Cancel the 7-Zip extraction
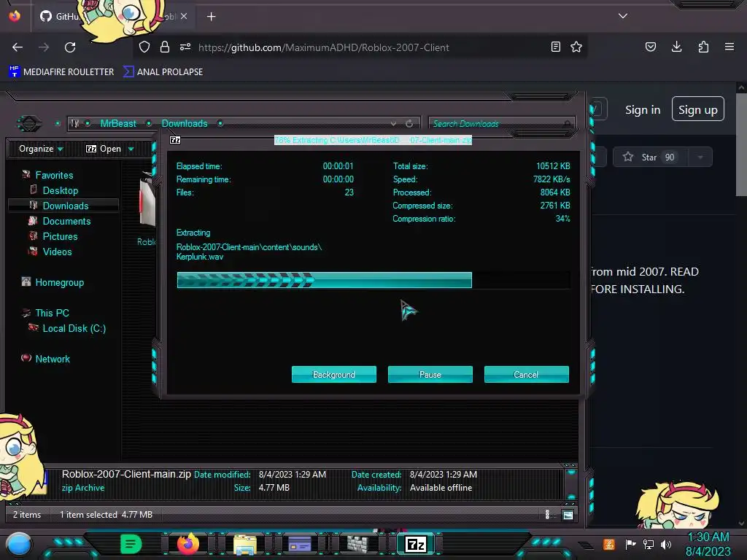The image size is (747, 560). click(527, 374)
